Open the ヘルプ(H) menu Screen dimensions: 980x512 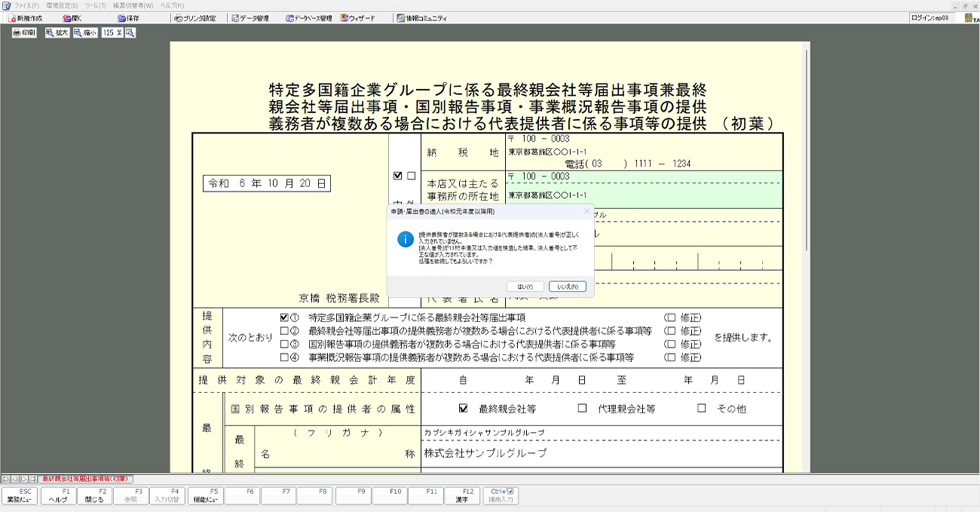pos(172,5)
